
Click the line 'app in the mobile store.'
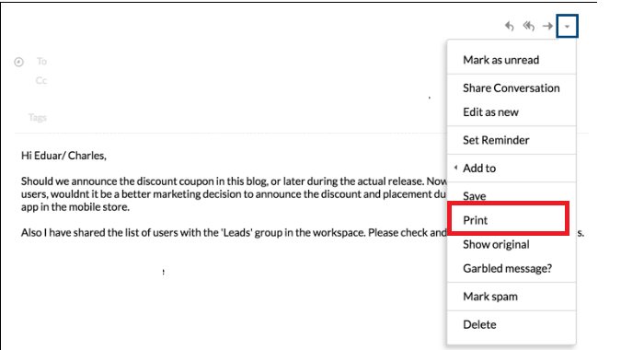point(75,207)
